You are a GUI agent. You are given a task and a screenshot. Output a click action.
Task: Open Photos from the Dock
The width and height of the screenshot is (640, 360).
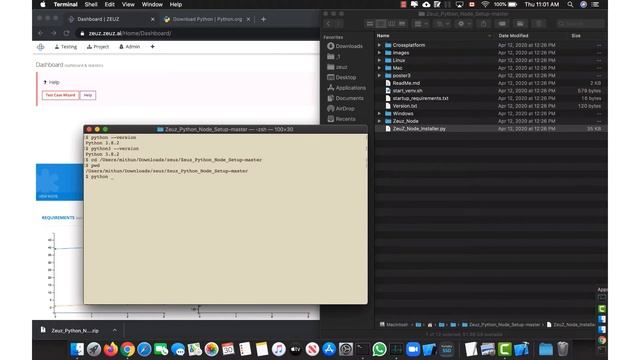point(211,349)
